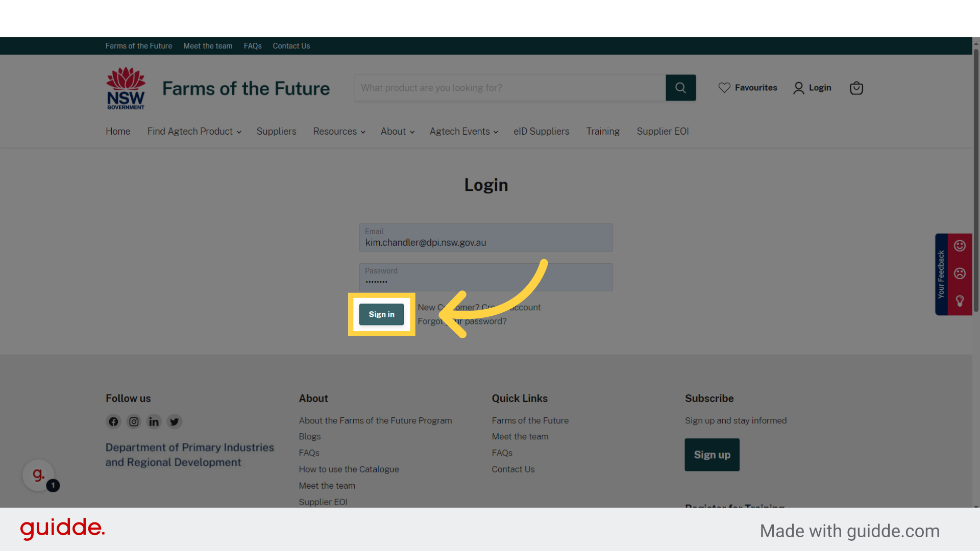Open About the Farms of the Future Program
Image resolution: width=980 pixels, height=551 pixels.
[x=375, y=420]
